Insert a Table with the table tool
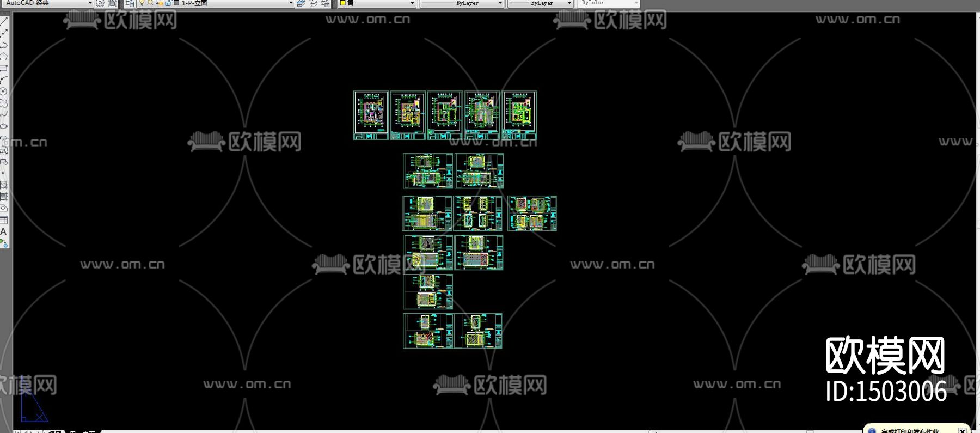Screen dimensions: 980x433 click(4, 220)
